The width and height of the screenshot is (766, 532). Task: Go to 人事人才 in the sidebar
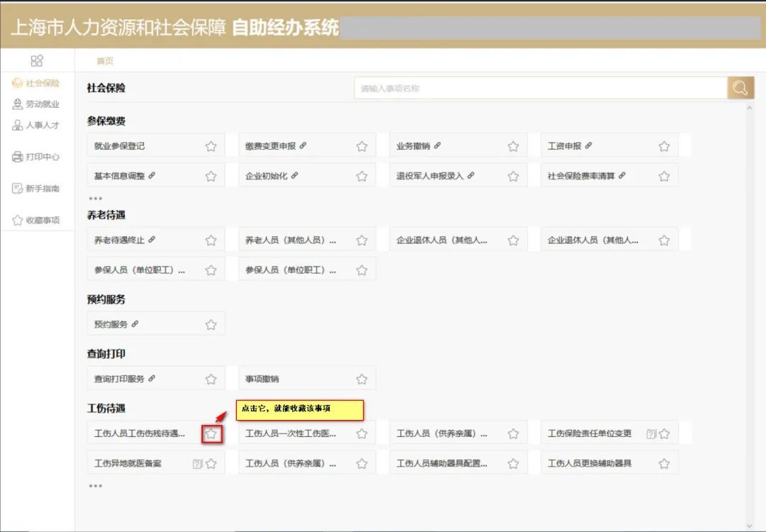coord(36,125)
